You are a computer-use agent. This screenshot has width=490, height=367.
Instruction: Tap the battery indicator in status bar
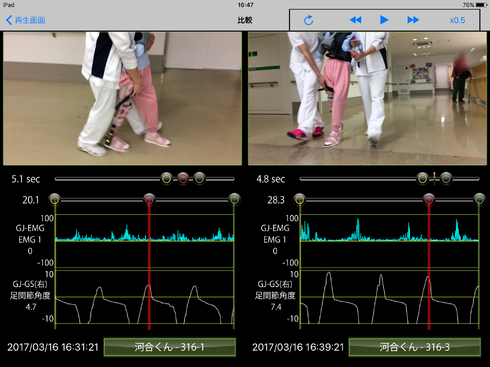click(x=482, y=5)
